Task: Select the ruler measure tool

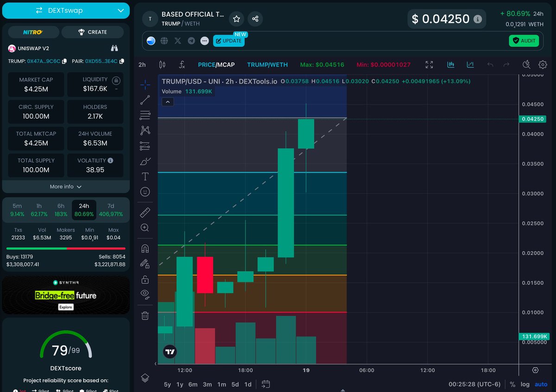Action: [x=145, y=212]
